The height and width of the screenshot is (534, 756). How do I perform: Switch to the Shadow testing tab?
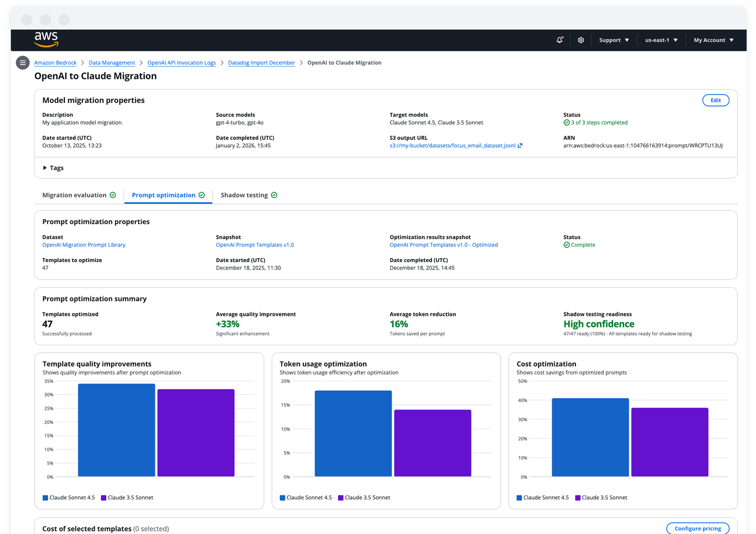pyautogui.click(x=249, y=195)
